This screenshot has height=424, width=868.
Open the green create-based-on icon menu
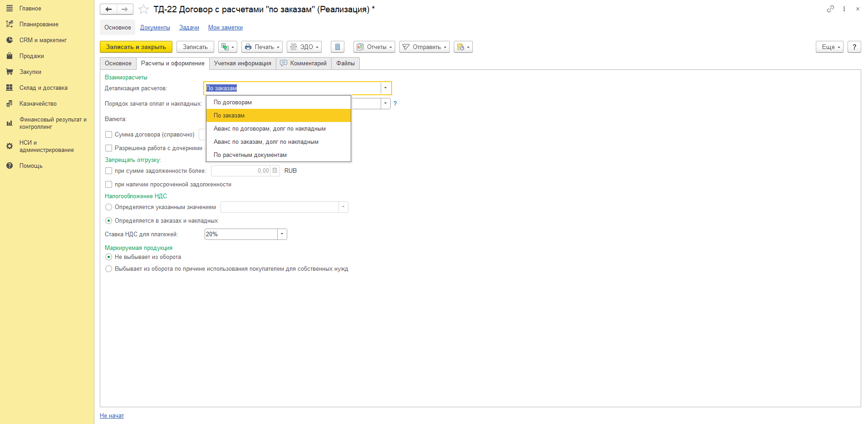click(228, 47)
